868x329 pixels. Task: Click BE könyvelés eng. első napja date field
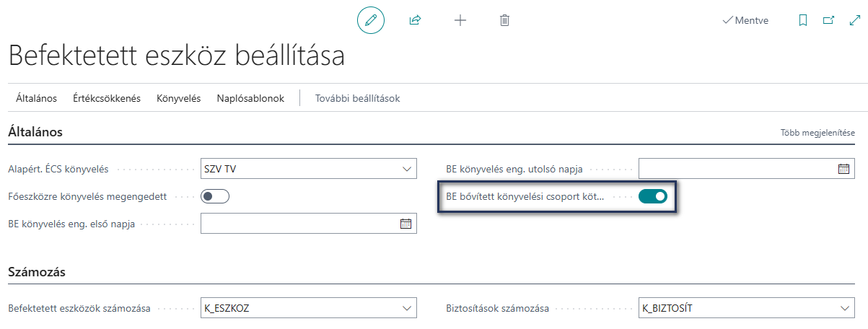click(309, 224)
